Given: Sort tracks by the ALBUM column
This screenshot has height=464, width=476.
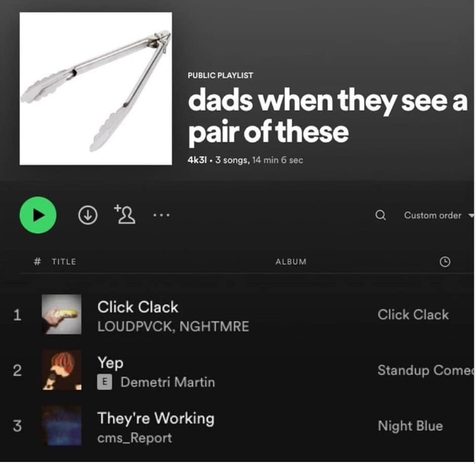Looking at the screenshot, I should 291,262.
